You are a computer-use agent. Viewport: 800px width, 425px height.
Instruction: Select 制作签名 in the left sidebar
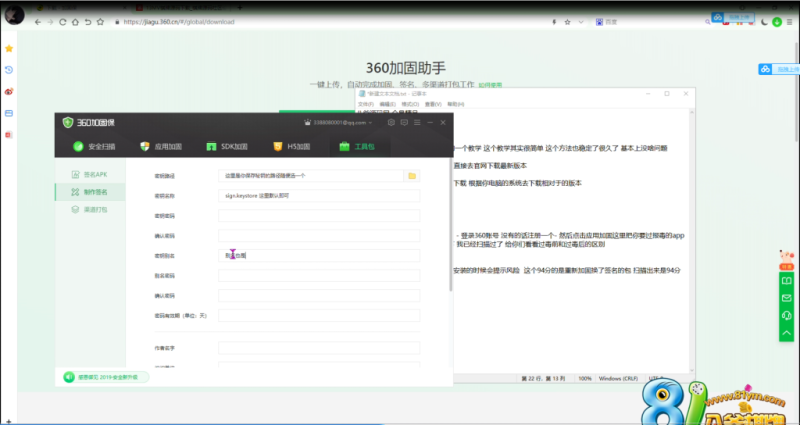pos(90,192)
